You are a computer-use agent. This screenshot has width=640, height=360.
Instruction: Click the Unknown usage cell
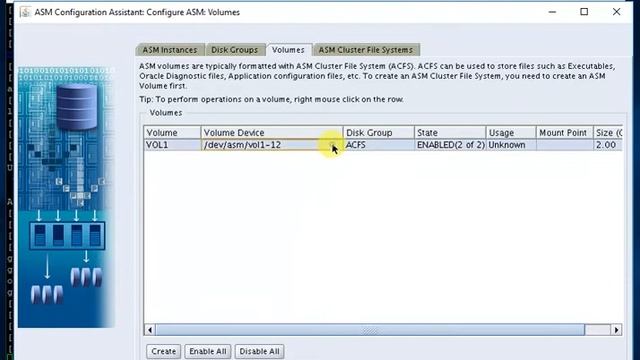pyautogui.click(x=511, y=145)
